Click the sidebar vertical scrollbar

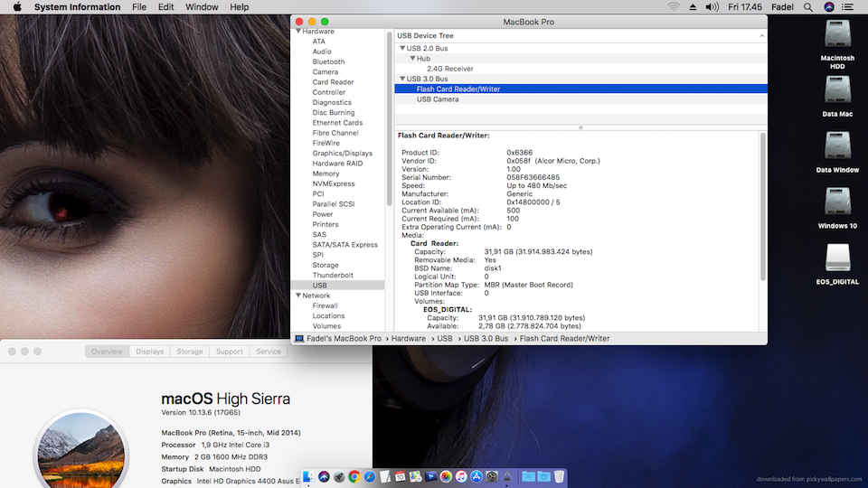point(389,119)
